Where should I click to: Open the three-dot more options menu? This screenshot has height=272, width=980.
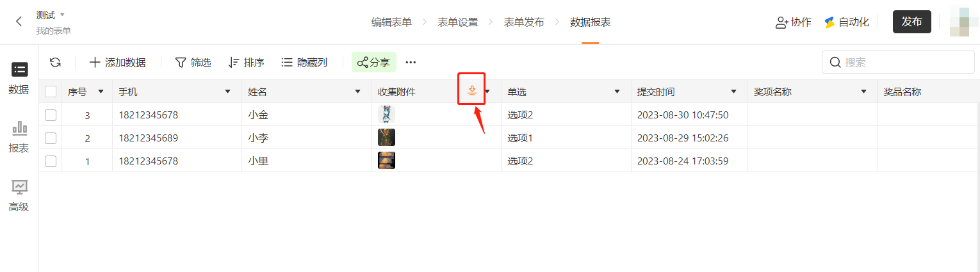(x=411, y=62)
